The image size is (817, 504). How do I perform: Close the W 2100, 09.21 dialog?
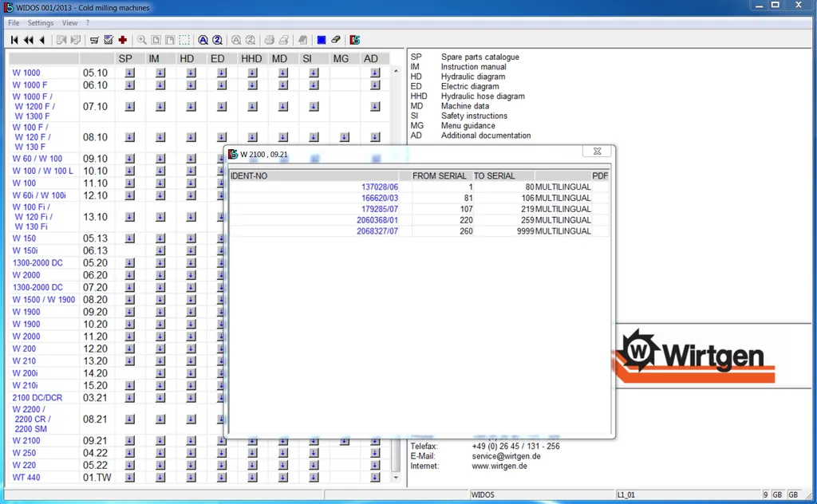tap(597, 152)
